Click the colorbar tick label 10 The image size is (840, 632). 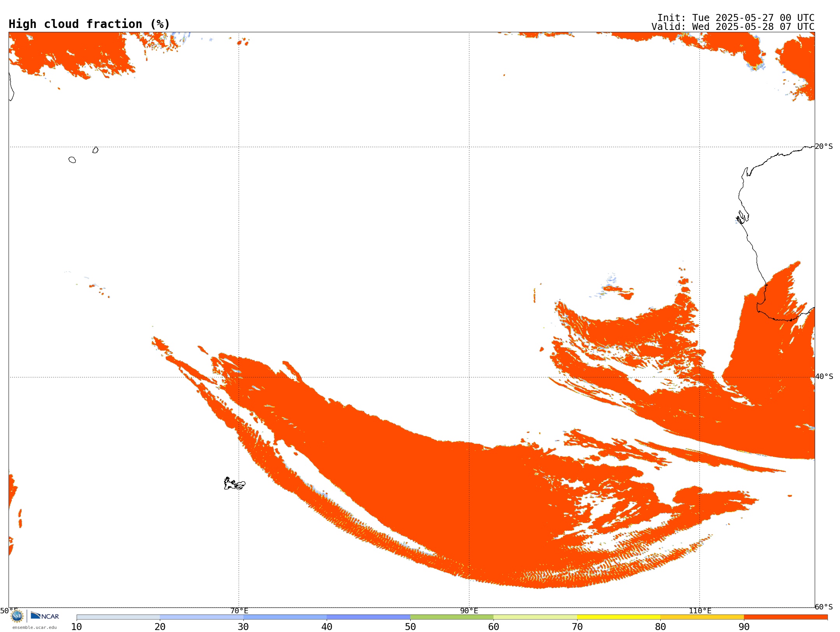[x=77, y=627]
